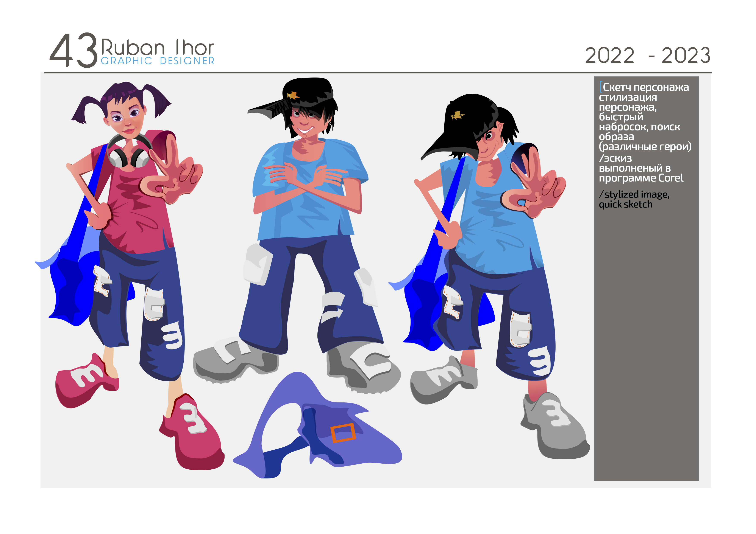This screenshot has width=756, height=534.
Task: Click the Russian description starting with Скетч персонажа
Action: tap(645, 132)
